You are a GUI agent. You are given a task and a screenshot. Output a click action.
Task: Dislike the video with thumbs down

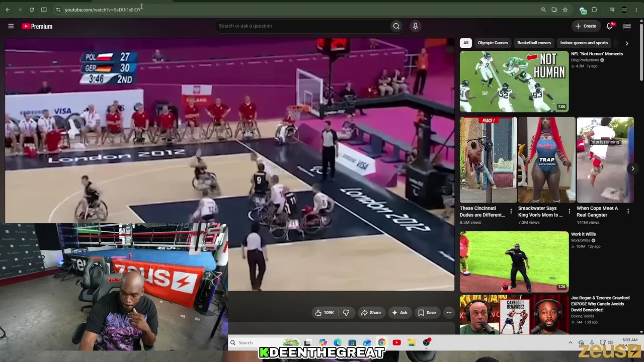click(346, 313)
